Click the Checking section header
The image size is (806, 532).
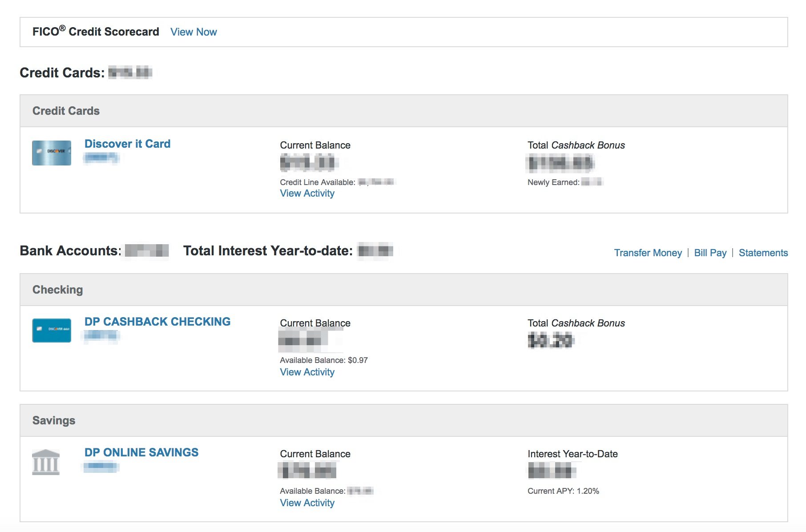pos(404,290)
